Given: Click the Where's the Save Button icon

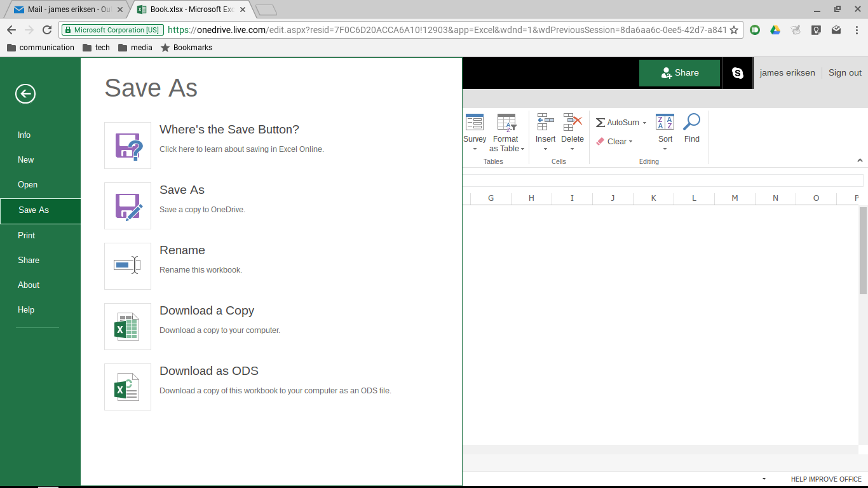Looking at the screenshot, I should pyautogui.click(x=128, y=146).
